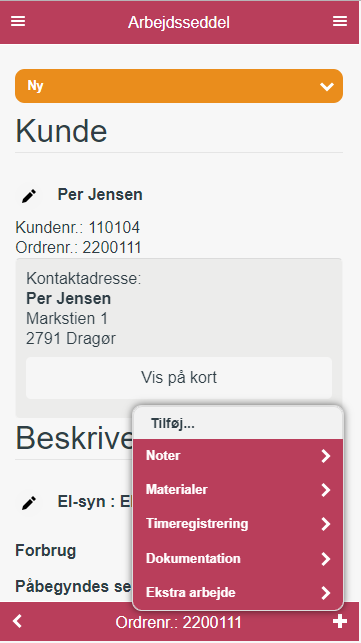Click the Vis på kort button

(x=179, y=378)
